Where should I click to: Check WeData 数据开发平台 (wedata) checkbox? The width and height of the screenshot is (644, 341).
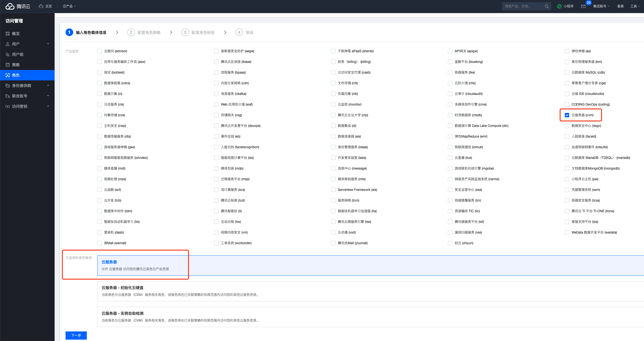point(567,232)
